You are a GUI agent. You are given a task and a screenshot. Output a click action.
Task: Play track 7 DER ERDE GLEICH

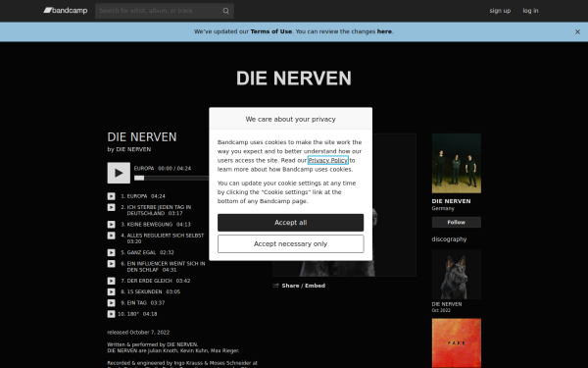coord(111,281)
